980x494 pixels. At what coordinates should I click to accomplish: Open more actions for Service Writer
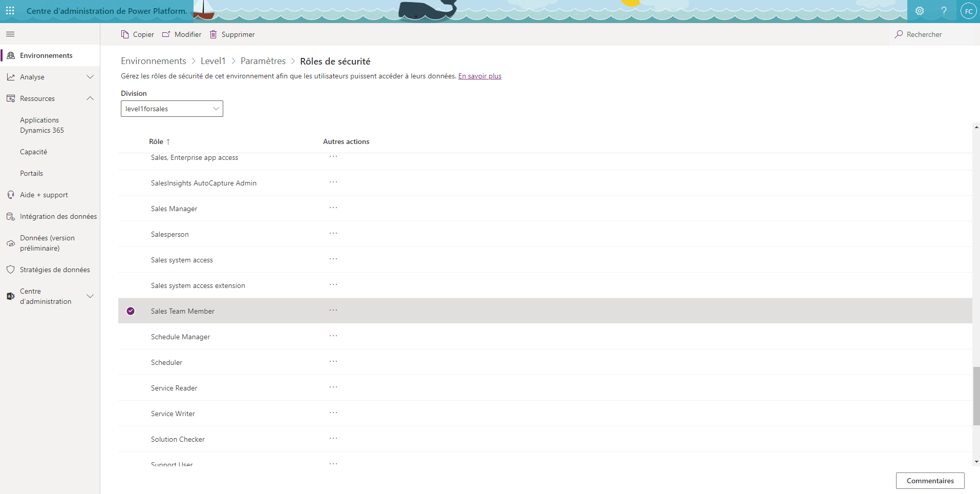[333, 413]
